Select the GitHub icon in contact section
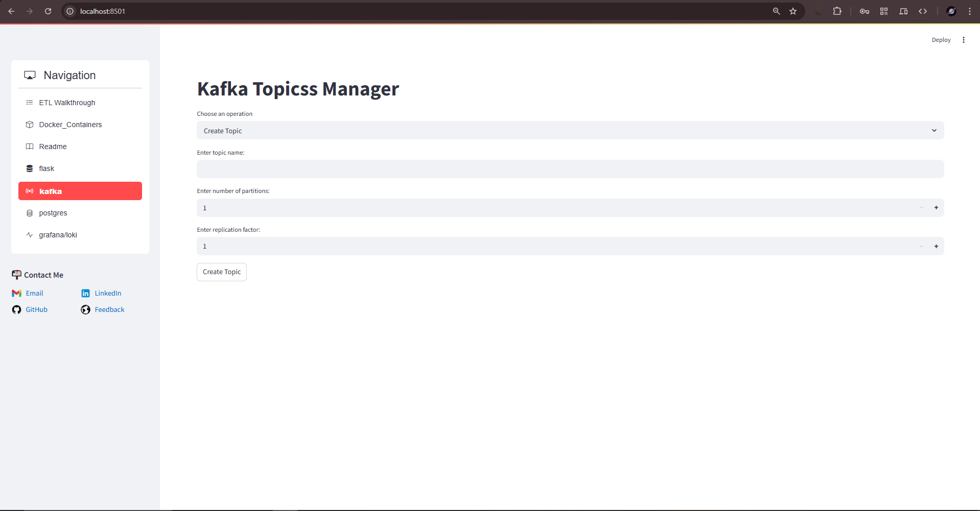The width and height of the screenshot is (980, 511). point(16,309)
